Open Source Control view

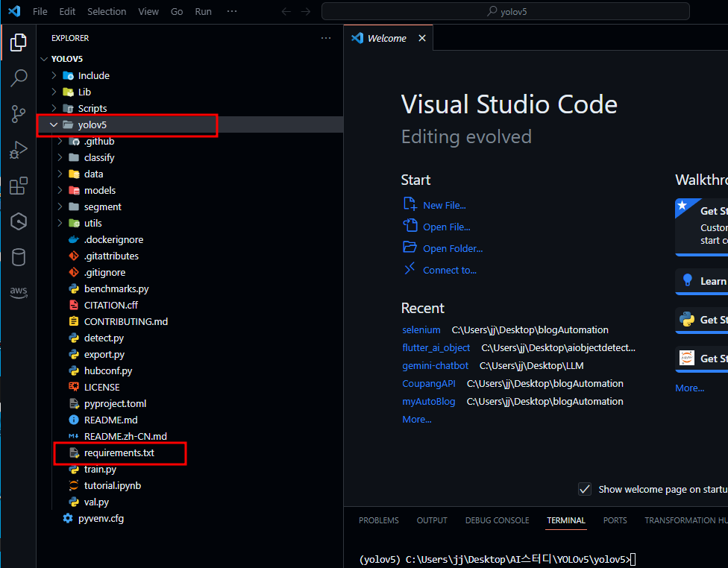tap(18, 114)
